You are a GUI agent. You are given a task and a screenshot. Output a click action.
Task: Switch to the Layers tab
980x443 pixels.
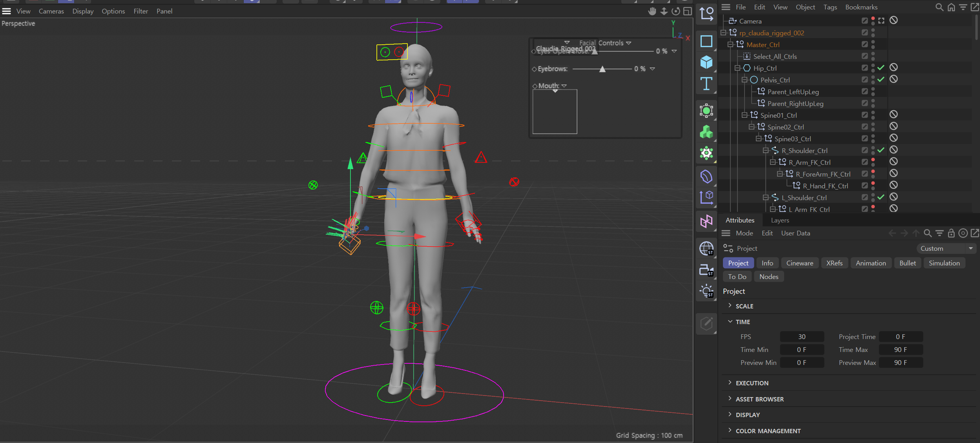(780, 220)
